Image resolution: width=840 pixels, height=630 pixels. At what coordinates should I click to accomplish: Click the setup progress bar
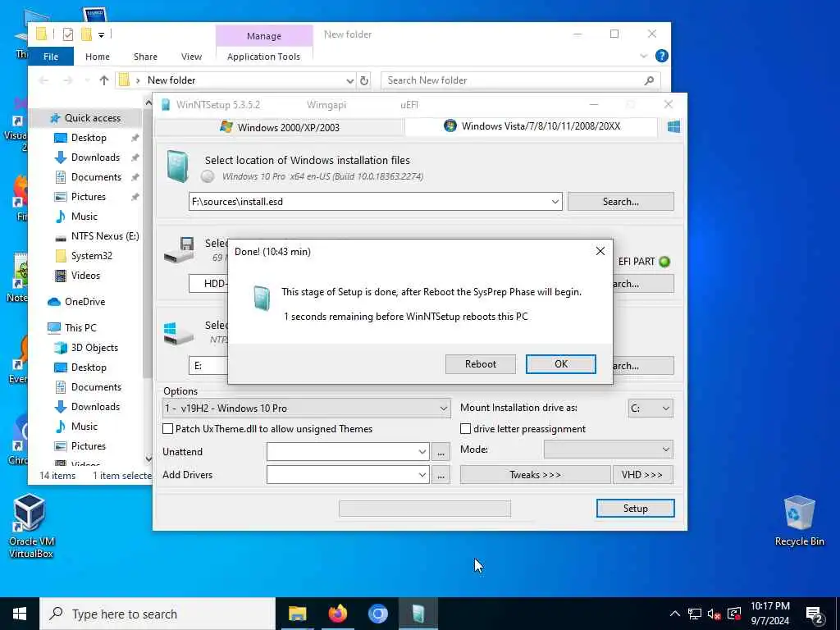[x=425, y=509]
